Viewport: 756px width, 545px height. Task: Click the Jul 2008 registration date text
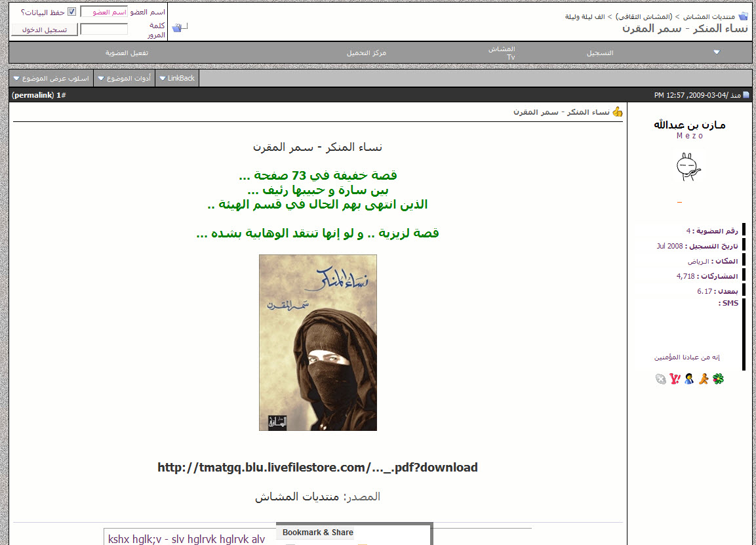point(669,246)
